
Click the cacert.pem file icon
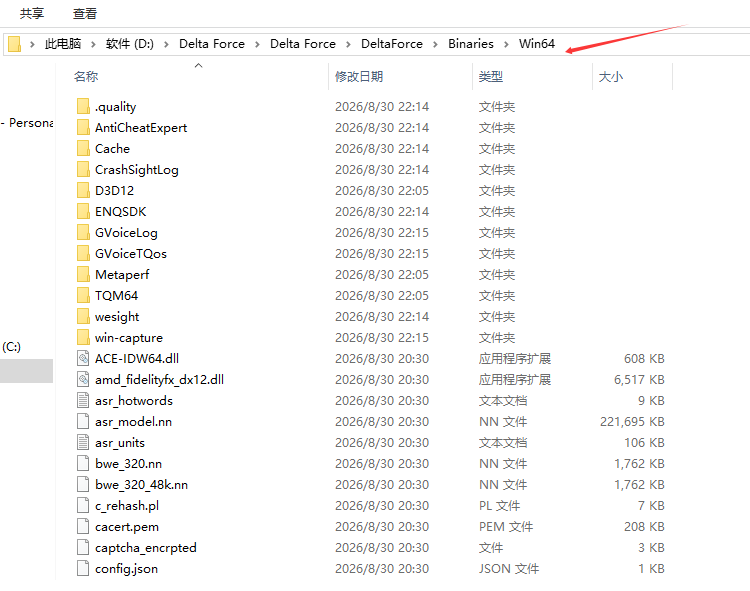(x=83, y=527)
